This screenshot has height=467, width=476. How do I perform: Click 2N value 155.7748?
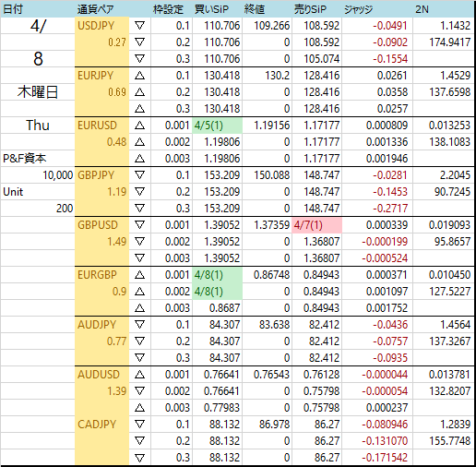tap(450, 441)
